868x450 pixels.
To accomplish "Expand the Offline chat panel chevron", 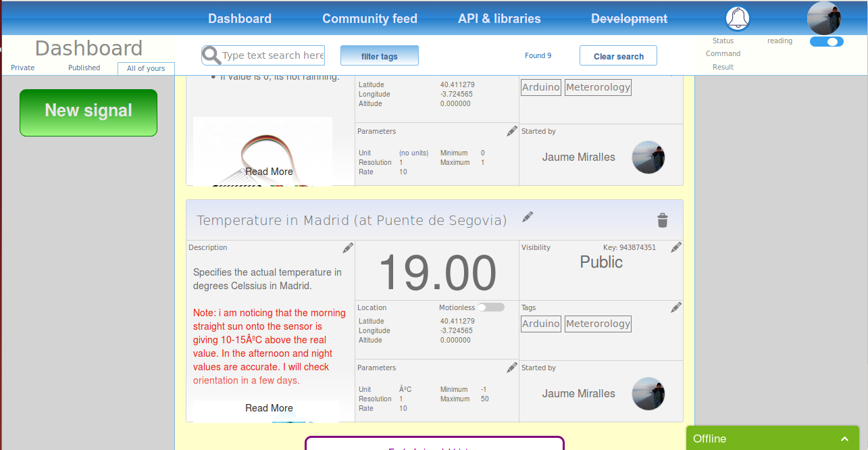I will 844,439.
